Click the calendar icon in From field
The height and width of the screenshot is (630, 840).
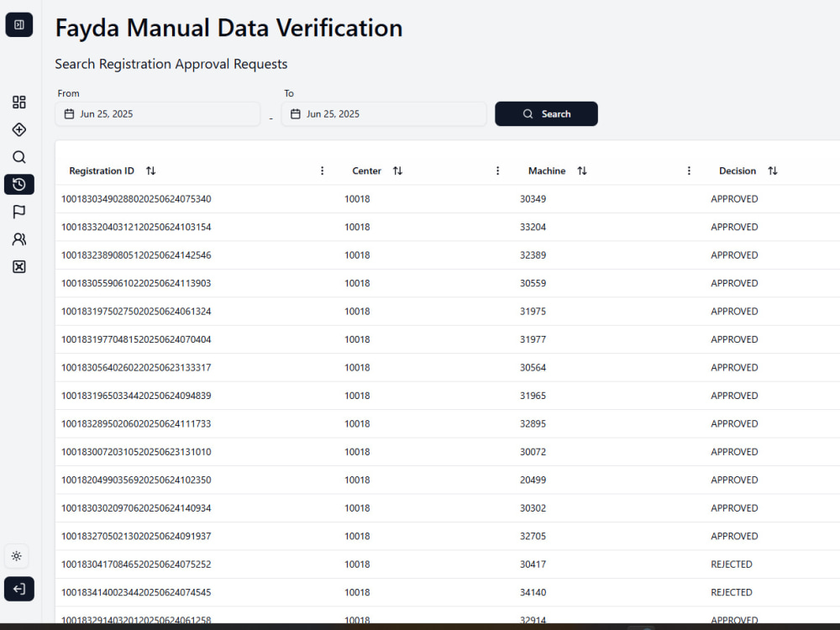coord(69,114)
